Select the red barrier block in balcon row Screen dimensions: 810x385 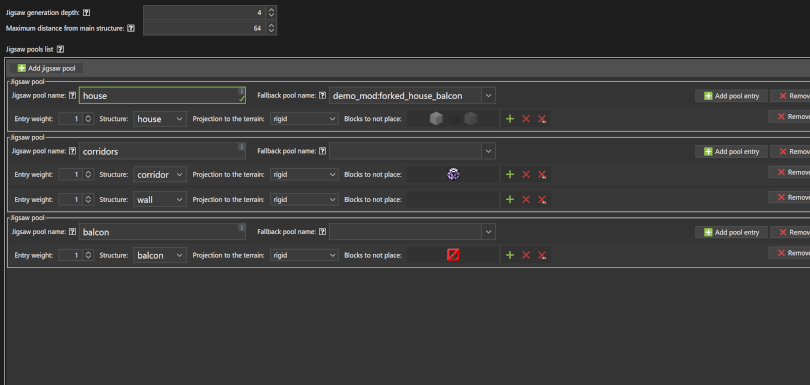(453, 255)
